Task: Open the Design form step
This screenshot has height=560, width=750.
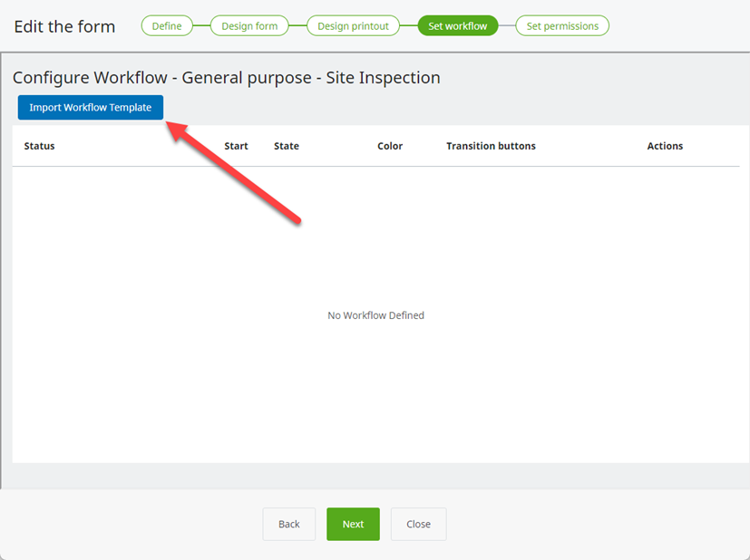Action: [249, 25]
